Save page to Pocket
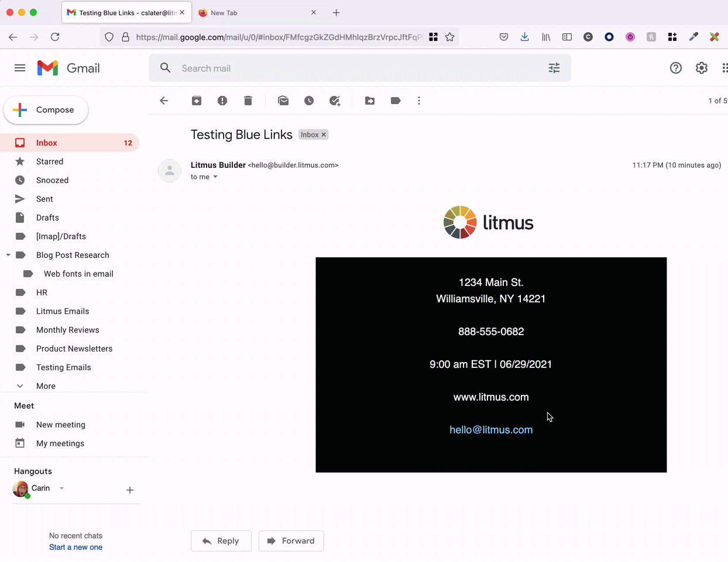The height and width of the screenshot is (562, 728). point(504,37)
